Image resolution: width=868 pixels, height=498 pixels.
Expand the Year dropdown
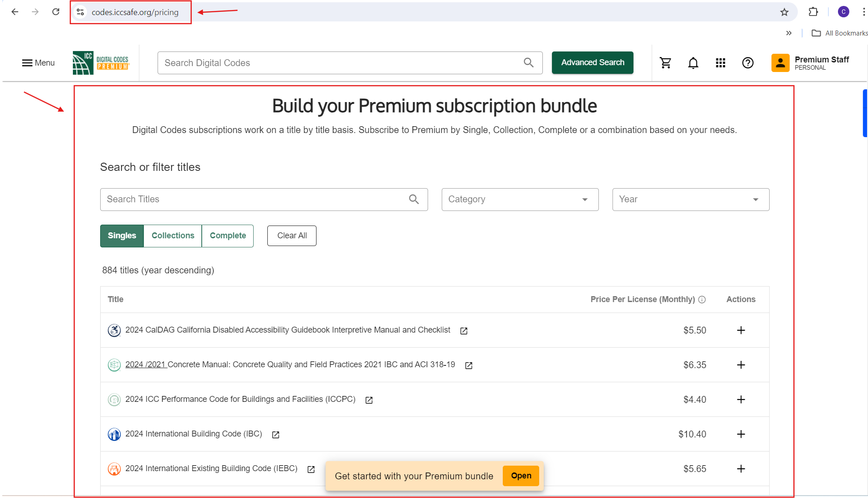coord(691,200)
